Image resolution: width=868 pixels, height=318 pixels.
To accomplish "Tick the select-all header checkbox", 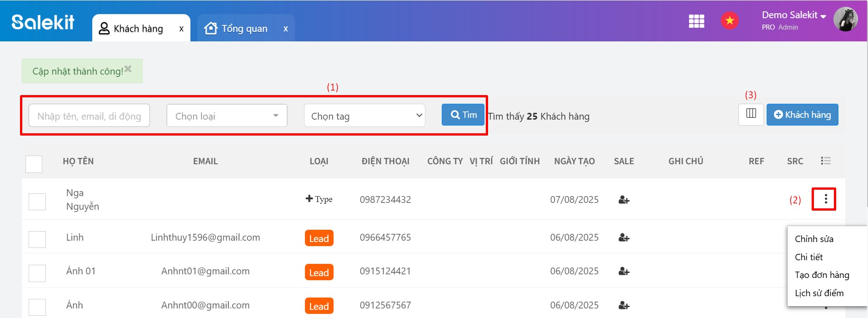I will [x=34, y=164].
